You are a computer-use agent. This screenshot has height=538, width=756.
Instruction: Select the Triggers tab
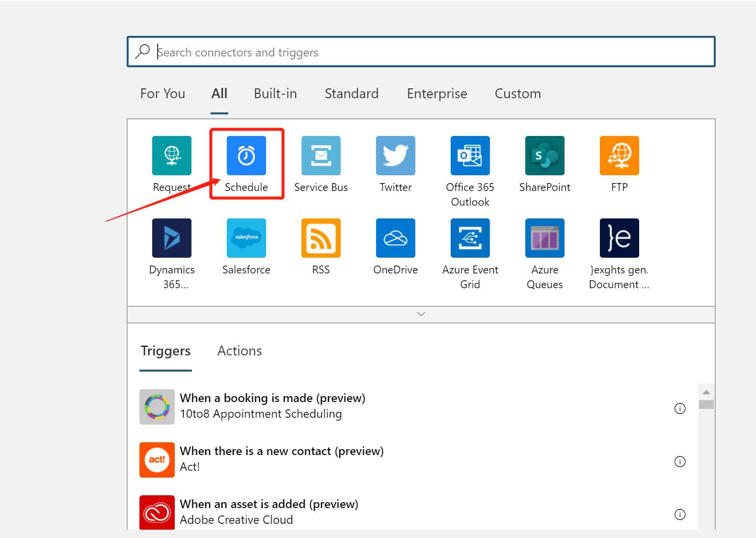165,350
